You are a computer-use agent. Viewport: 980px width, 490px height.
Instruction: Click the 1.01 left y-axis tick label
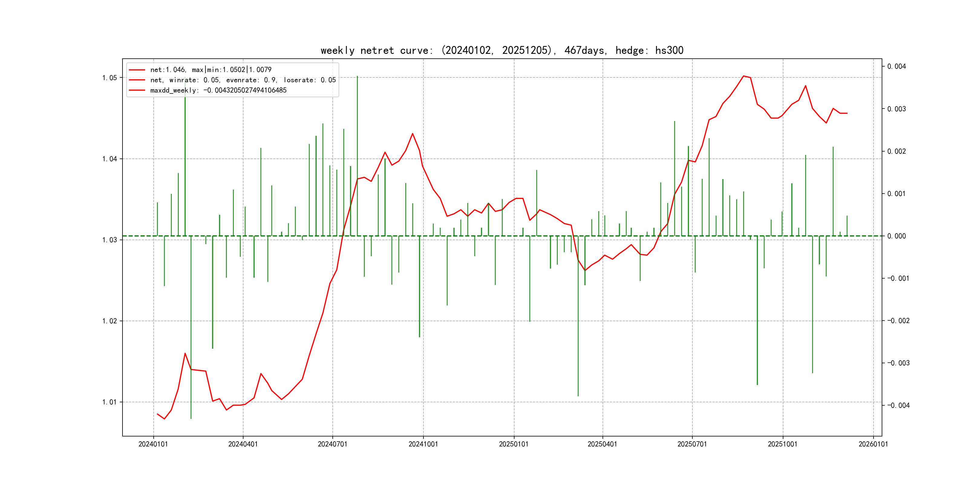point(109,402)
